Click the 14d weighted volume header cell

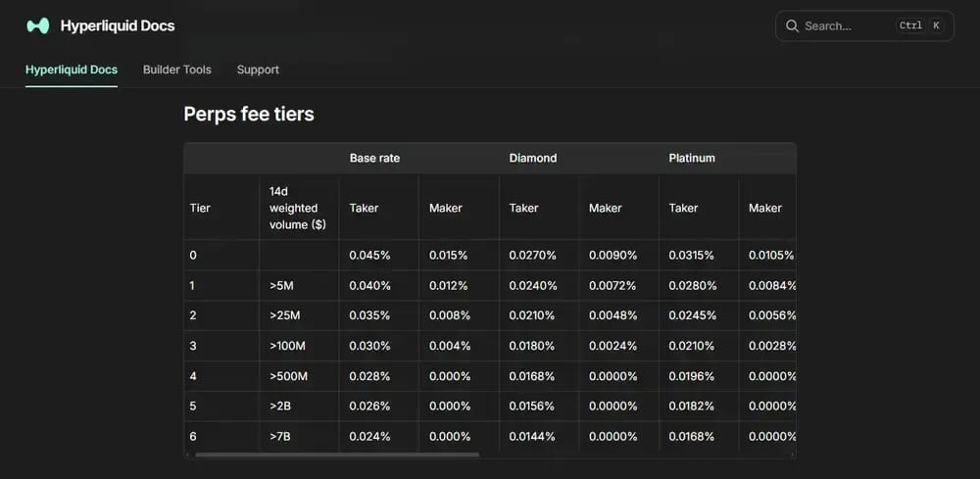299,208
